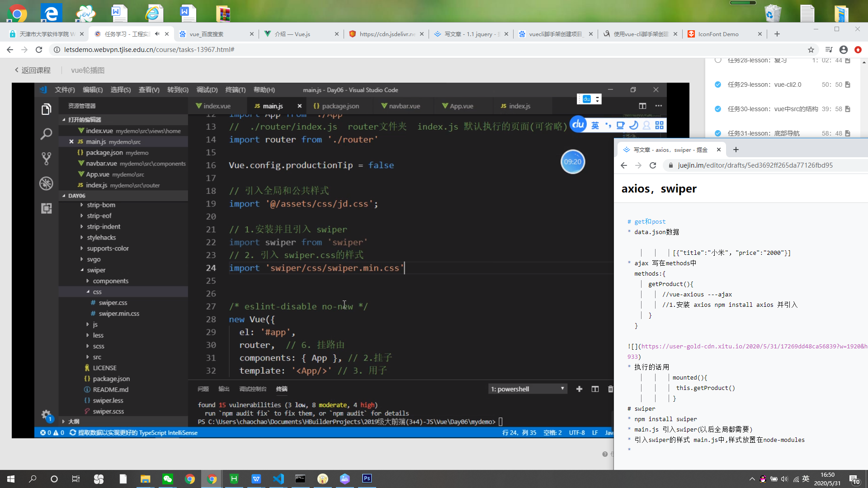Open the powershell terminal dropdown

[528, 389]
